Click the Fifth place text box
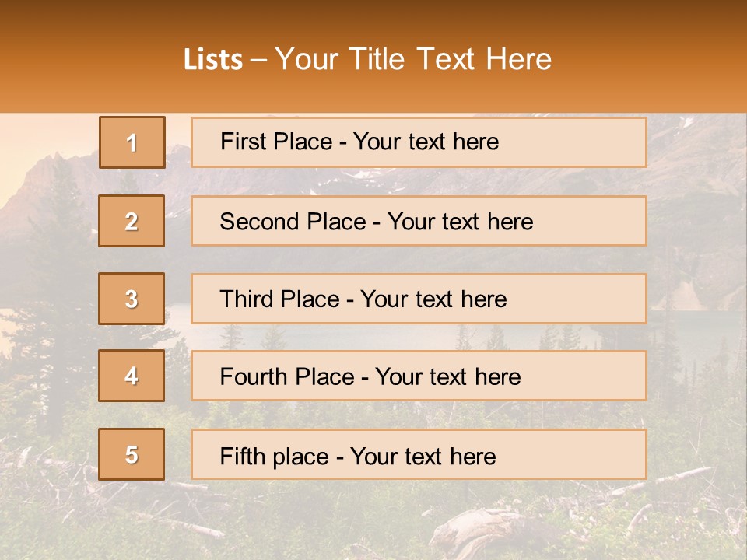This screenshot has height=560, width=747. (x=419, y=454)
